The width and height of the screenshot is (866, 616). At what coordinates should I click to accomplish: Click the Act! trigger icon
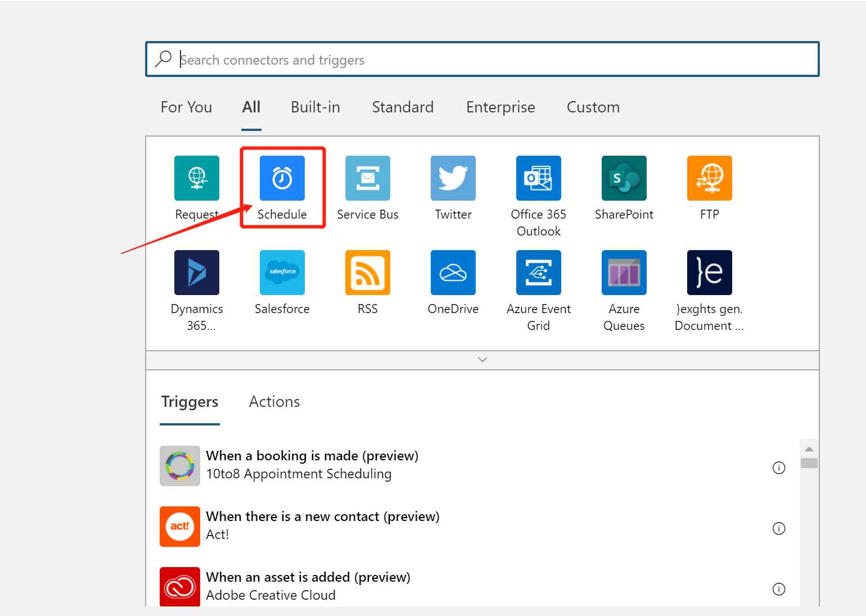180,527
